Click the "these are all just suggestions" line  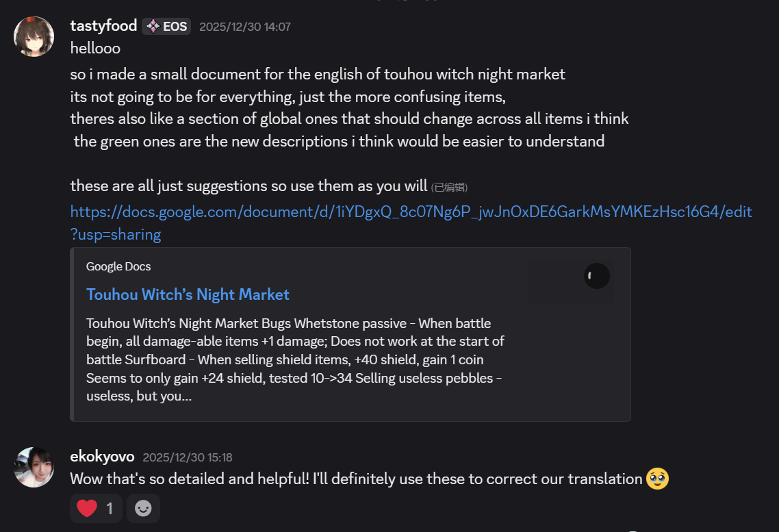[248, 186]
